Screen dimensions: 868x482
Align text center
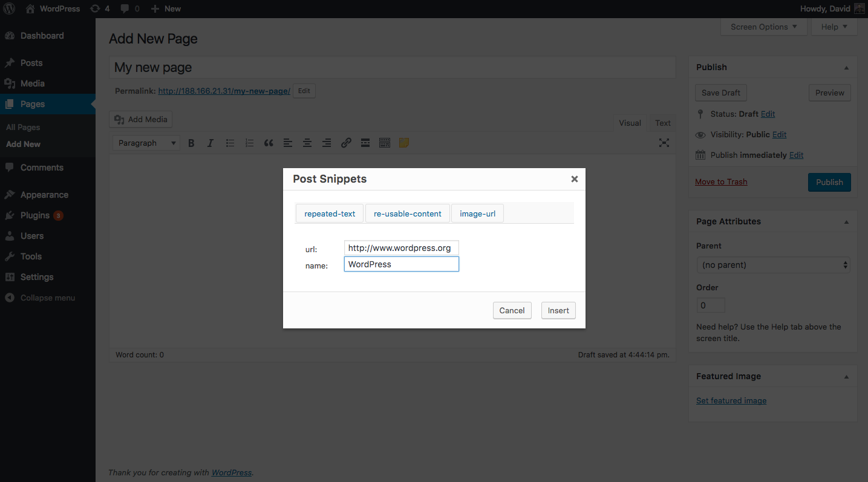click(x=307, y=143)
